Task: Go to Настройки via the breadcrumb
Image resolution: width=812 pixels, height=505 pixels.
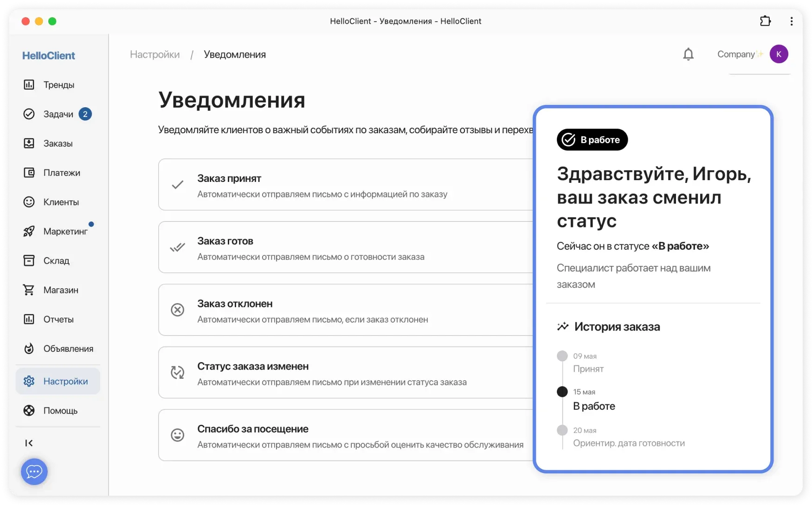Action: tap(155, 54)
